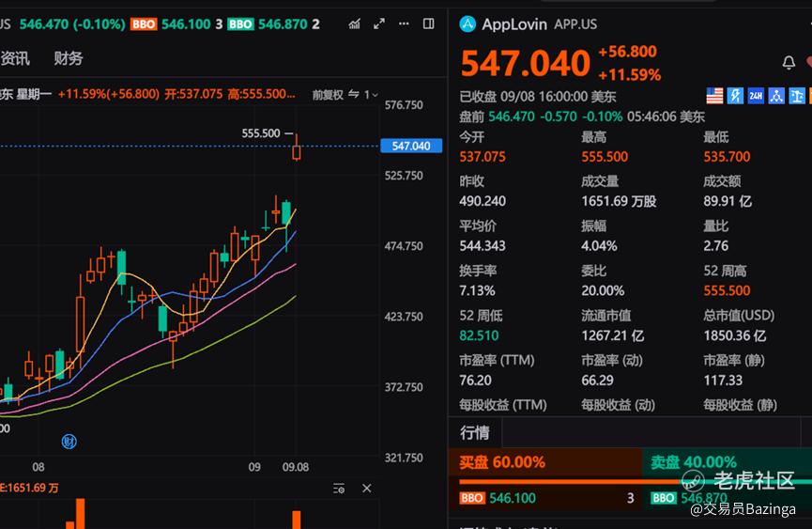
Task: Click the 成交量 value 1651.69 万股
Action: [619, 202]
